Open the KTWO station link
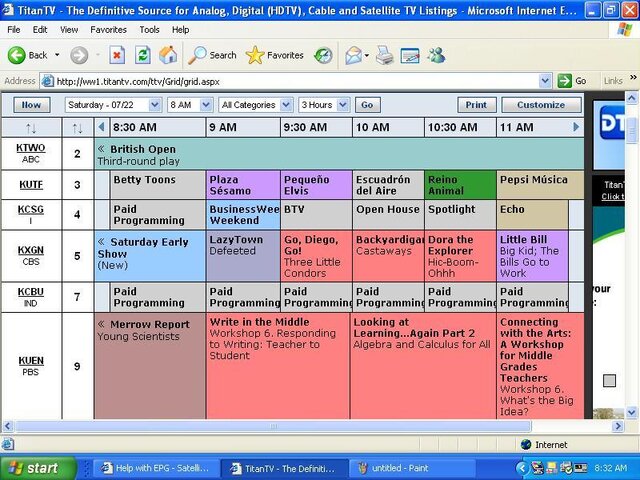 coord(31,148)
